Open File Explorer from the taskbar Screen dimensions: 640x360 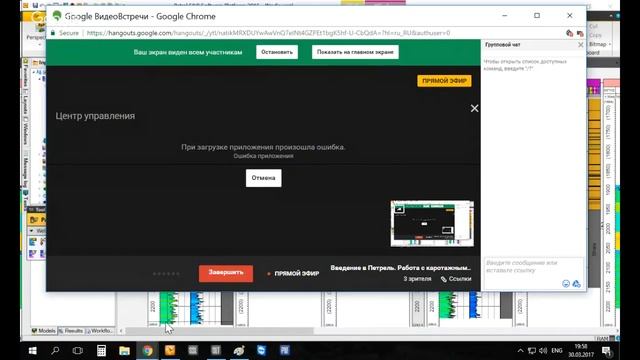(x=124, y=351)
